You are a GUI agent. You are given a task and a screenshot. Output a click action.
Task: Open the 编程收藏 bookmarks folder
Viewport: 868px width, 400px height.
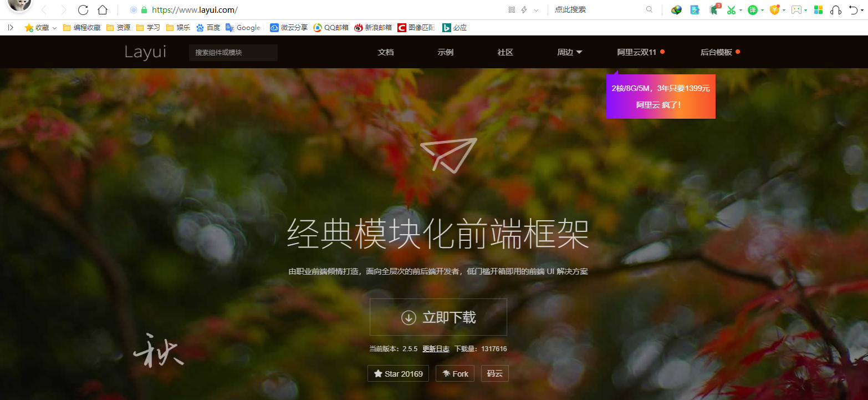82,28
